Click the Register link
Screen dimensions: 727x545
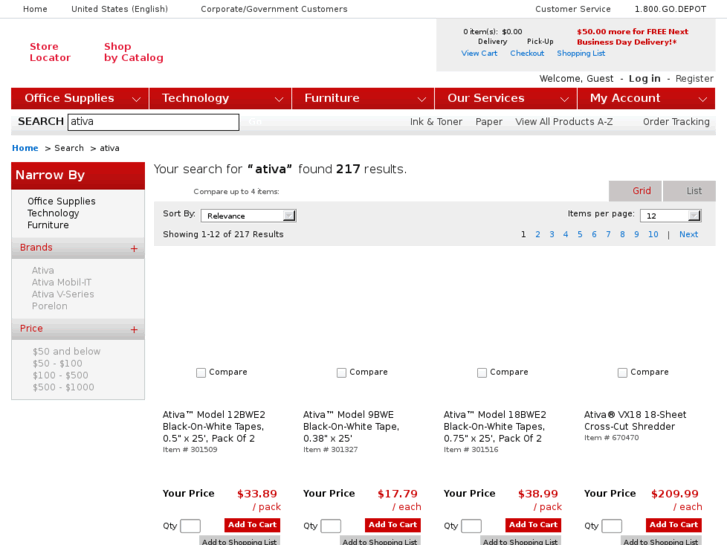click(694, 78)
